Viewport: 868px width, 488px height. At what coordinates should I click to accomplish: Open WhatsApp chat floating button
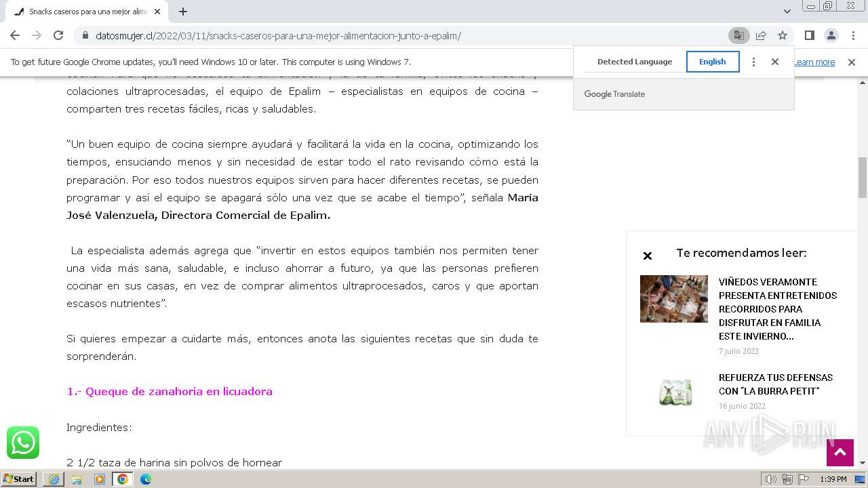point(23,443)
